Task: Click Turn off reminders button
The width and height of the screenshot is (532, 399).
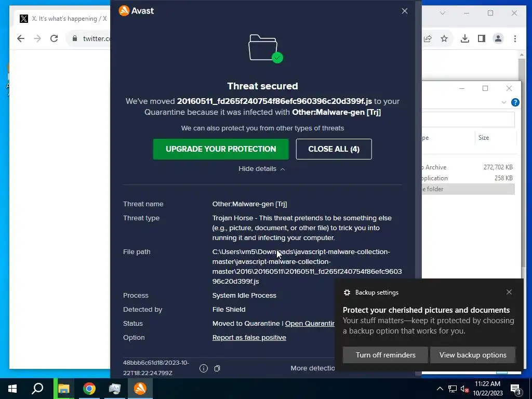Action: (385, 355)
